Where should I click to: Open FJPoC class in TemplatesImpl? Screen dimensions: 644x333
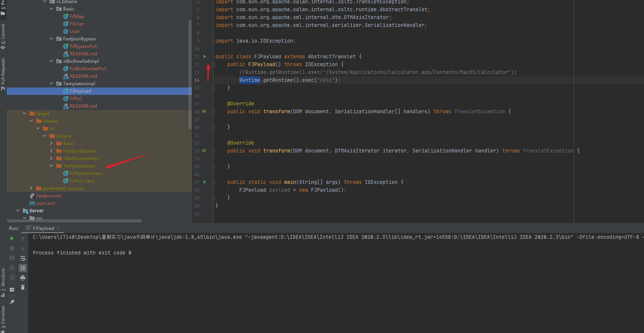[x=76, y=99]
